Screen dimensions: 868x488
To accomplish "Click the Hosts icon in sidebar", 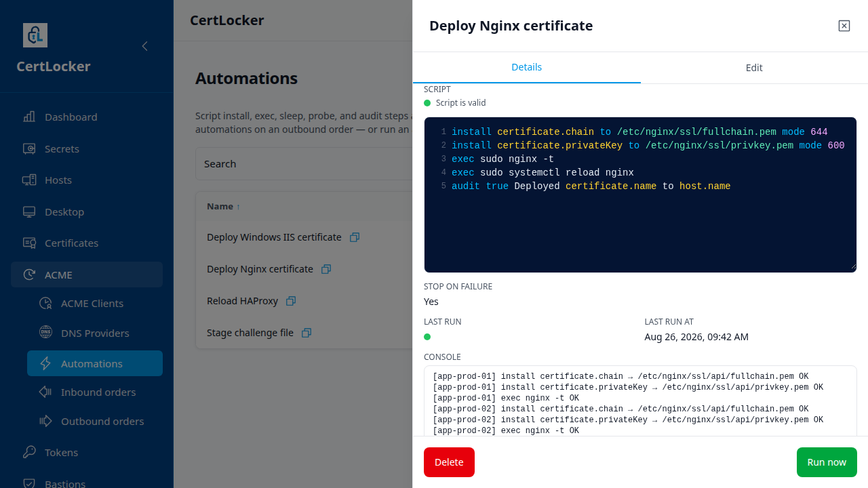I will click(x=29, y=180).
